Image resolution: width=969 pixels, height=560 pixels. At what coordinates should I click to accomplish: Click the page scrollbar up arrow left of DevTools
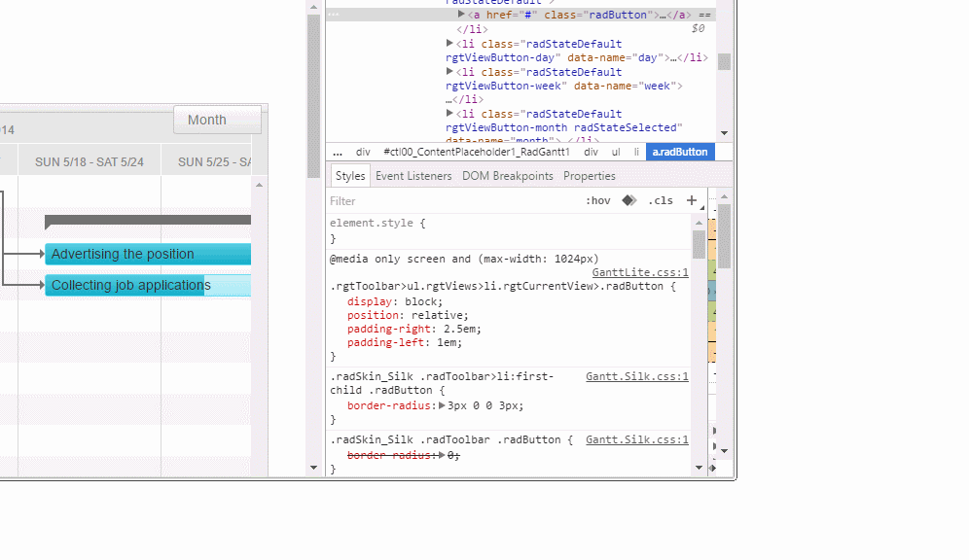tap(313, 7)
